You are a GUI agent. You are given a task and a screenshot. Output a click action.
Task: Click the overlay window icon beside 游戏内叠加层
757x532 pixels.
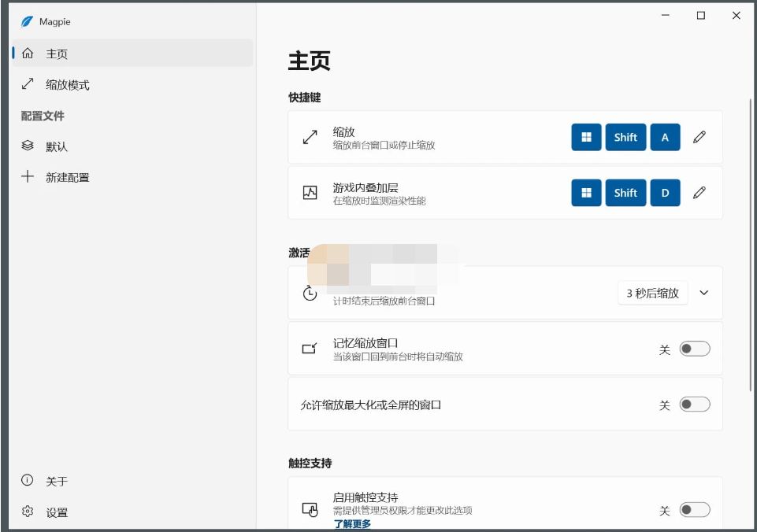pos(310,190)
